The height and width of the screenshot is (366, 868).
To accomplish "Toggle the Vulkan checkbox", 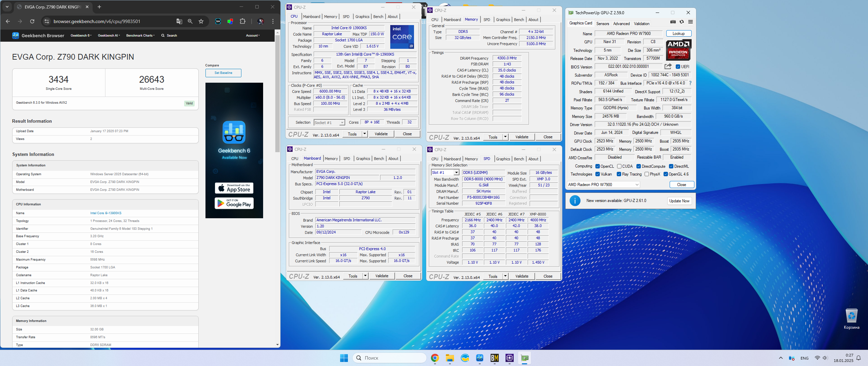I will (598, 174).
